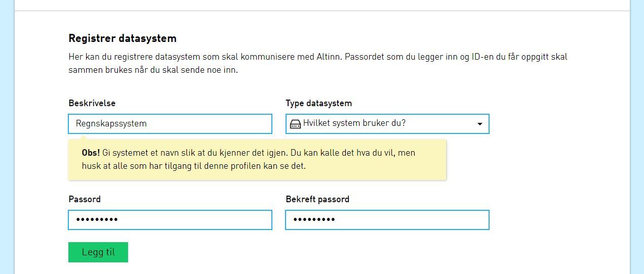
Task: Click the bold Obs! word in tooltip
Action: pyautogui.click(x=91, y=153)
